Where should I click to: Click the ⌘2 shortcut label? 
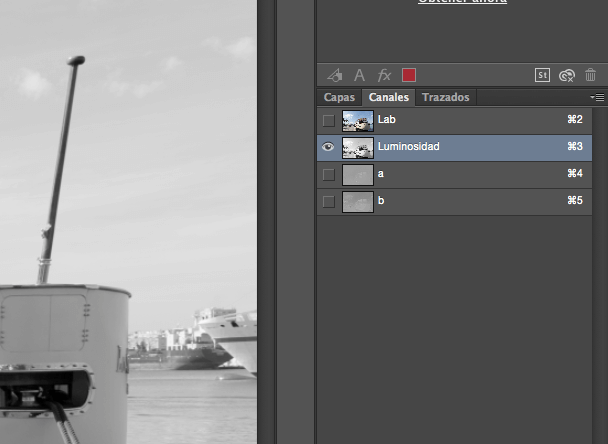[575, 119]
